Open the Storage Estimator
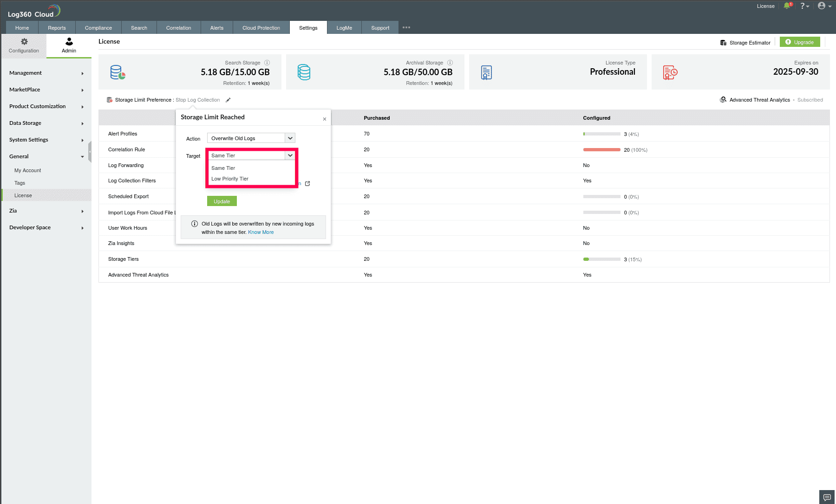Viewport: 836px width, 504px height. coord(745,43)
